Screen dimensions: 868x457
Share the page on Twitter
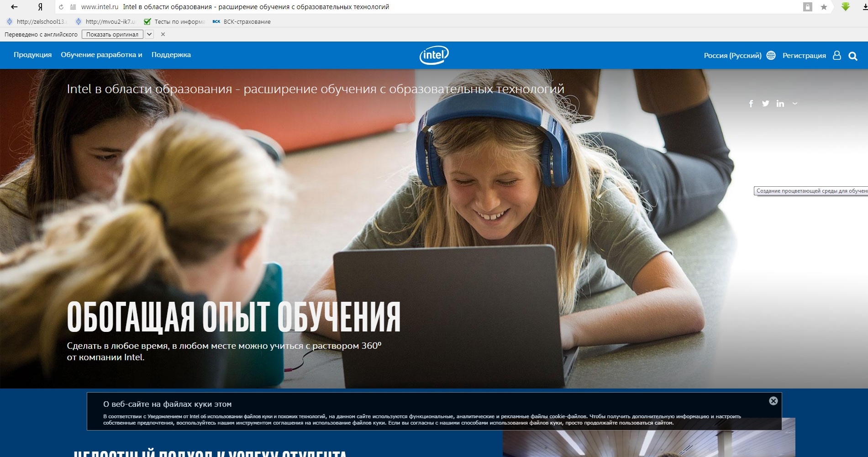[x=766, y=104]
